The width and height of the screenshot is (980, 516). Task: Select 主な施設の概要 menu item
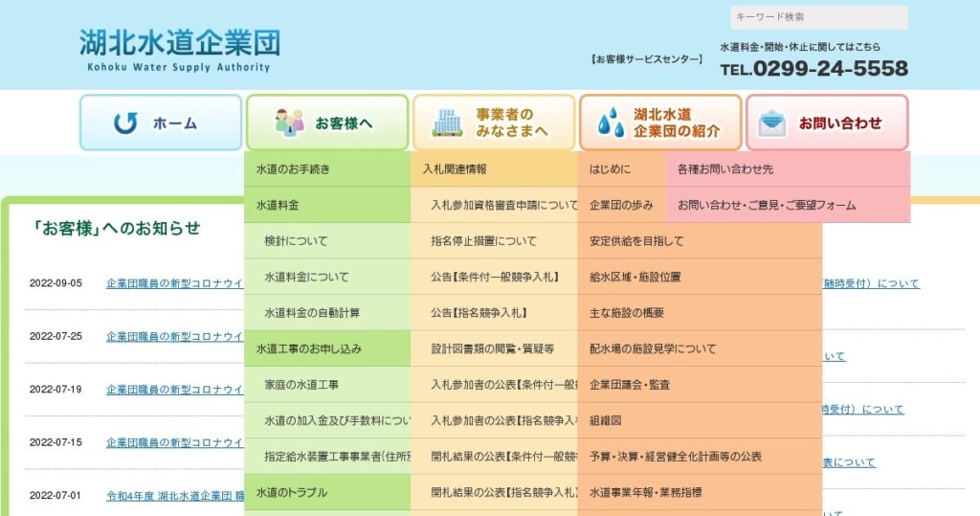(700, 313)
